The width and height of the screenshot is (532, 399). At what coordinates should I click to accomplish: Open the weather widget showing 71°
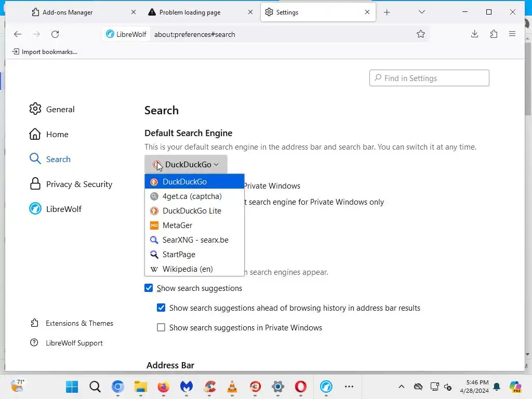tap(17, 386)
